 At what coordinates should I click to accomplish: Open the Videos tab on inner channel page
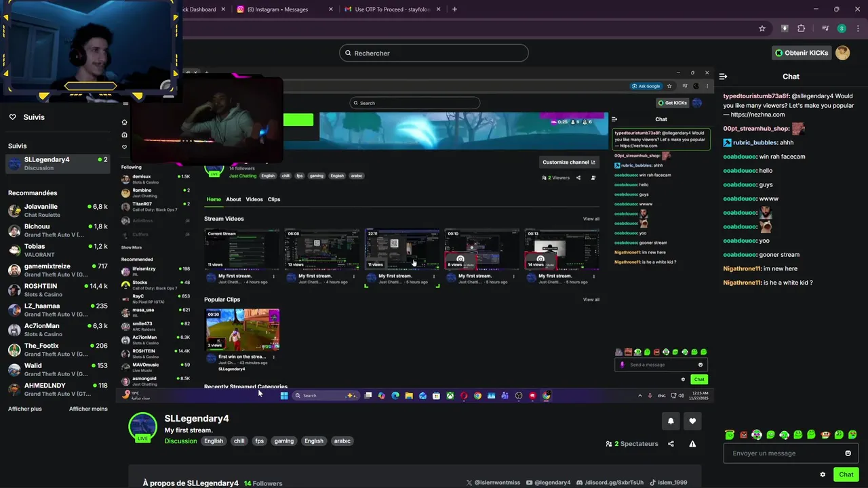[254, 199]
